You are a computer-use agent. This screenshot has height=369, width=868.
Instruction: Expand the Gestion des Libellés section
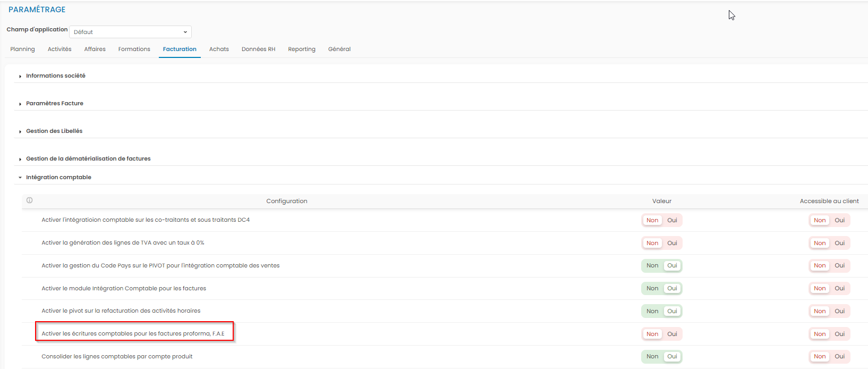click(x=54, y=131)
